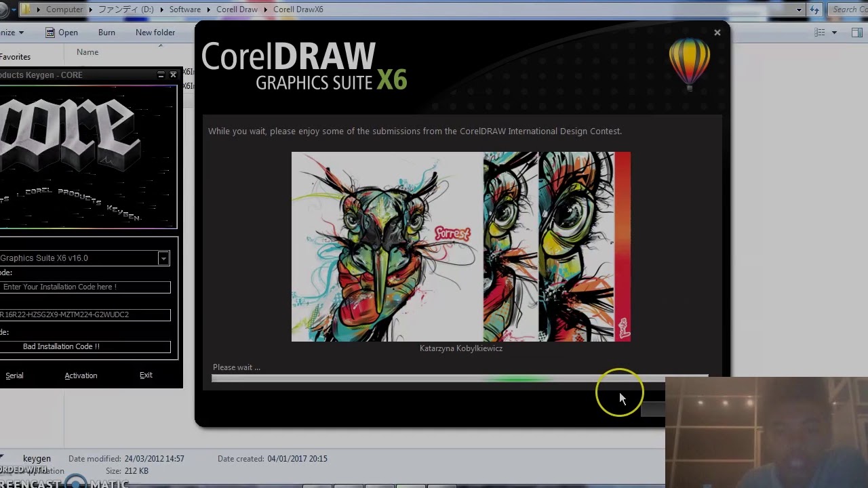Open the 'Software' breadcrumb folder
868x488 pixels.
click(x=185, y=9)
